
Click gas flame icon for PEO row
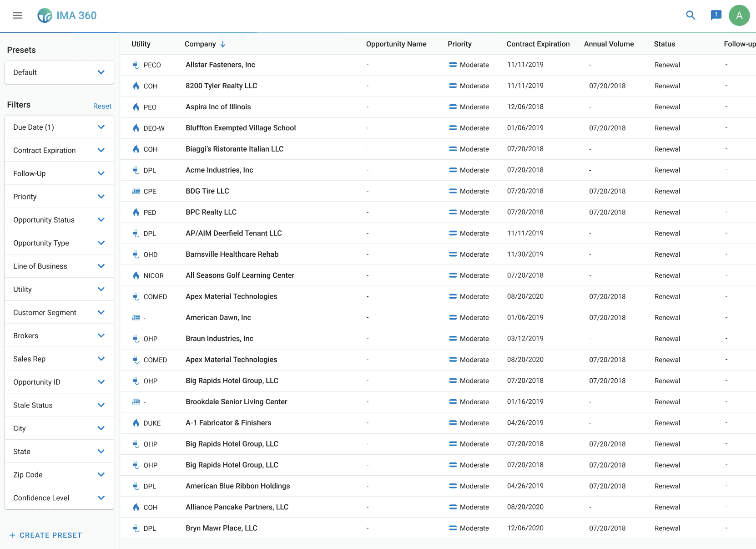(x=136, y=107)
